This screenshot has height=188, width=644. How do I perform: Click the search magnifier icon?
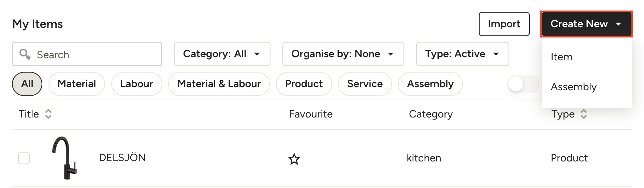click(25, 54)
